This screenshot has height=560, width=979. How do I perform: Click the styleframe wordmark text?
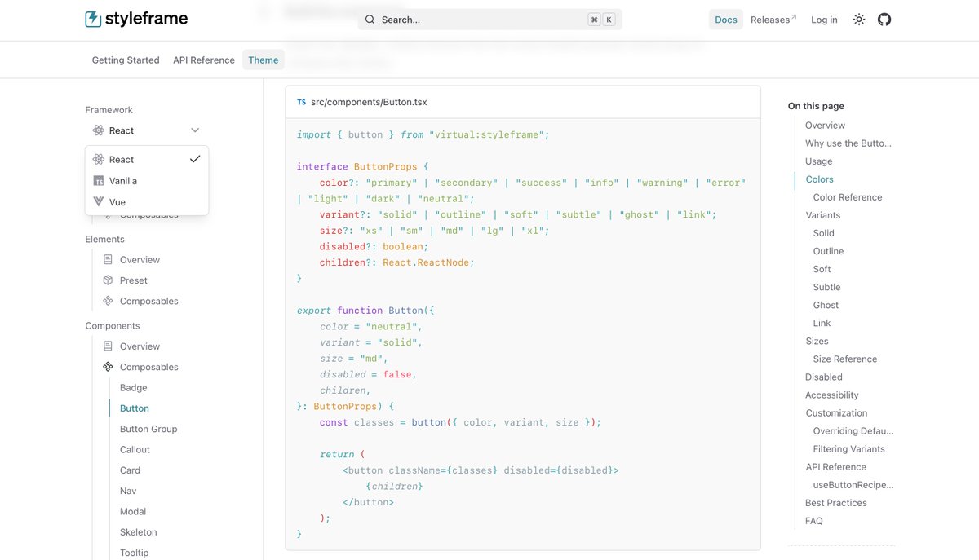tap(147, 19)
